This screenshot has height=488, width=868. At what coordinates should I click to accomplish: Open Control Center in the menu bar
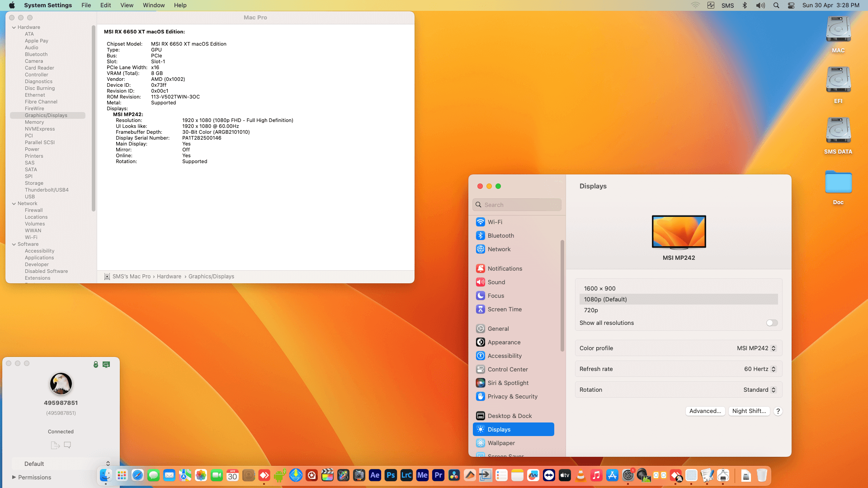pyautogui.click(x=791, y=5)
